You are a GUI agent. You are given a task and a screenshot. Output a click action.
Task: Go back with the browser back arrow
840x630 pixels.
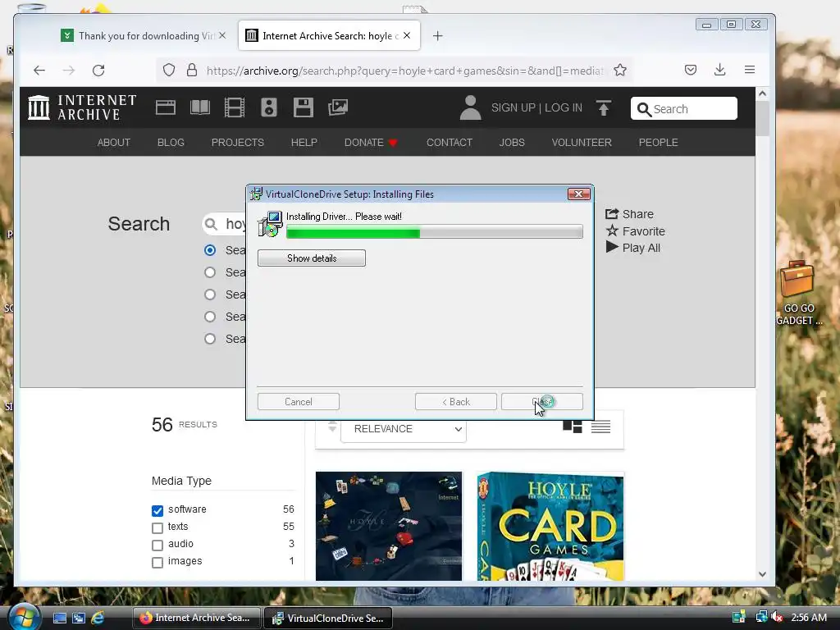click(x=39, y=71)
